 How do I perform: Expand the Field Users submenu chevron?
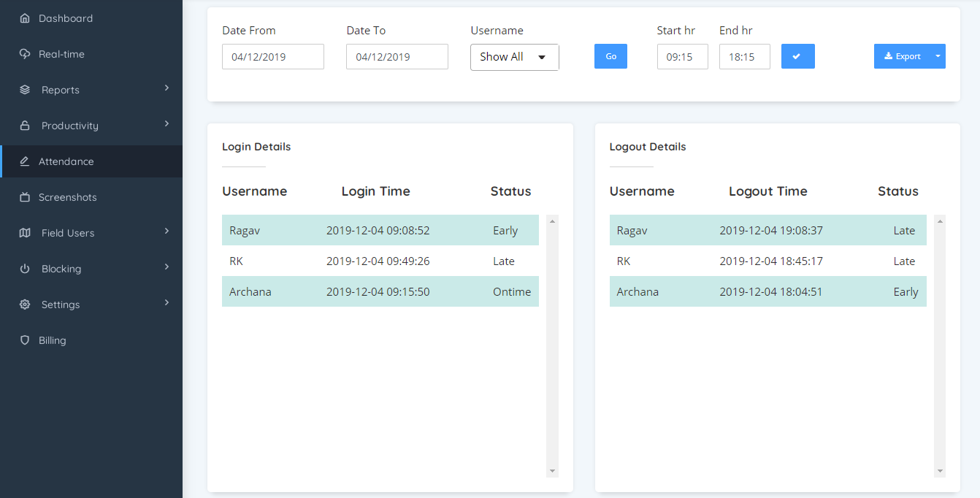point(166,231)
